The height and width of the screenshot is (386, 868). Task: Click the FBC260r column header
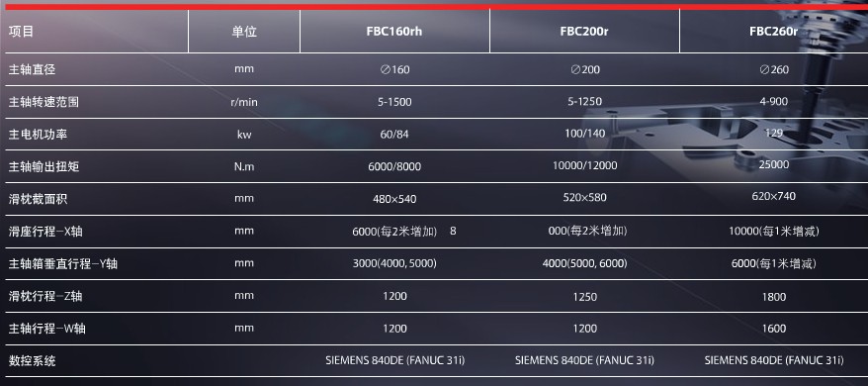tap(773, 32)
